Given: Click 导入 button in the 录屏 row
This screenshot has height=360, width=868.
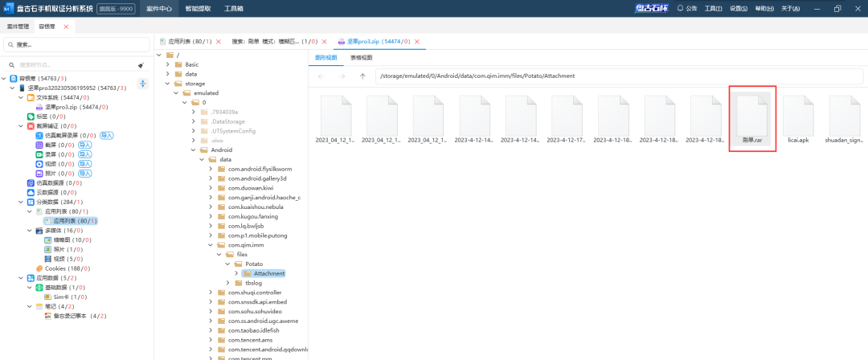Looking at the screenshot, I should pyautogui.click(x=84, y=154).
